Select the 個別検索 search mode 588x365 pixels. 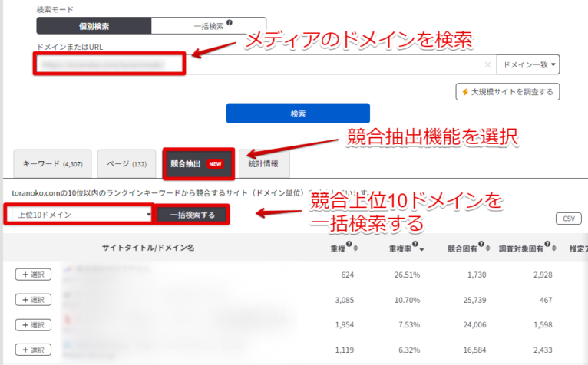94,26
